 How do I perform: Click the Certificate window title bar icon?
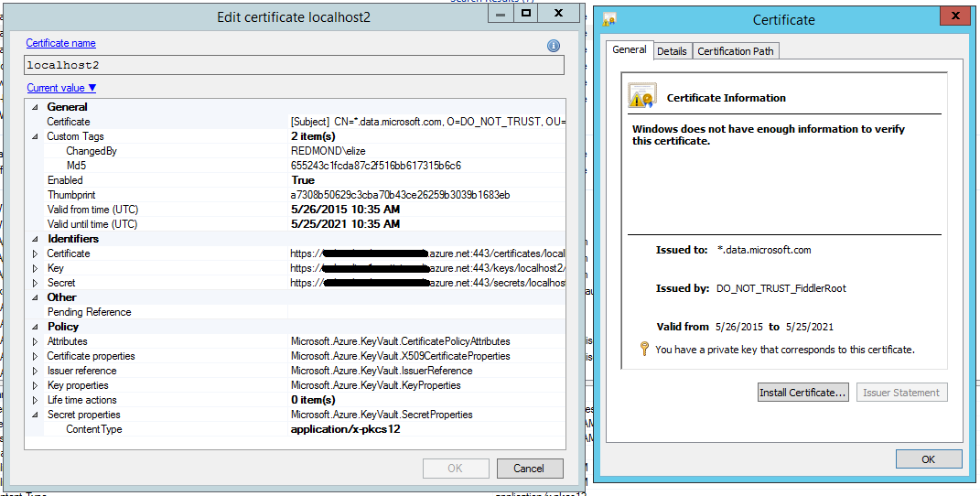(x=610, y=19)
